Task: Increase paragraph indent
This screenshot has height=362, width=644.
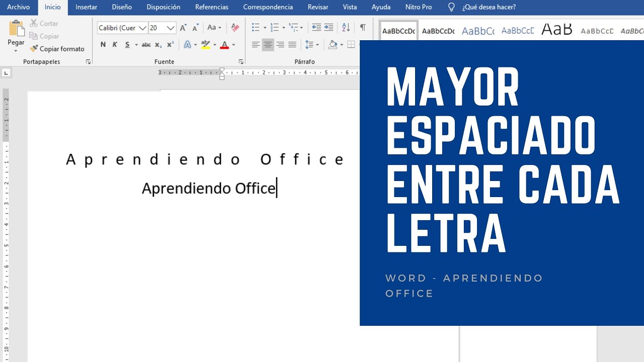Action: [329, 28]
